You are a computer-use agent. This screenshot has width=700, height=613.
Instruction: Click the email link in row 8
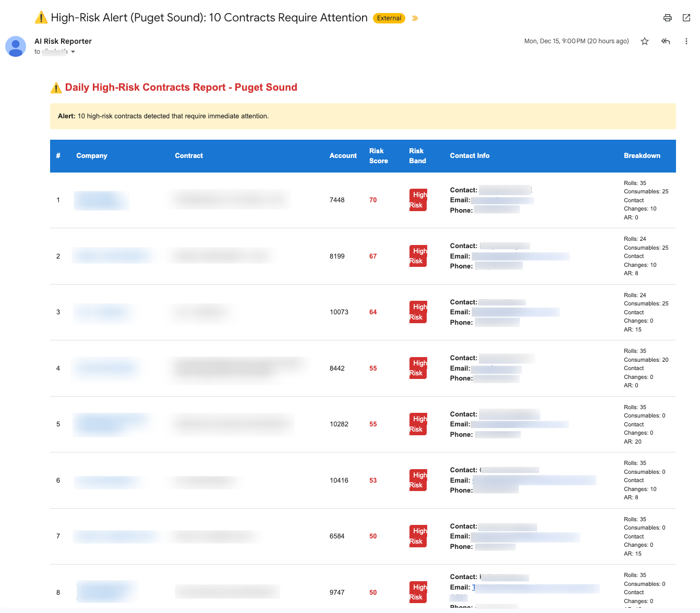coord(535,588)
